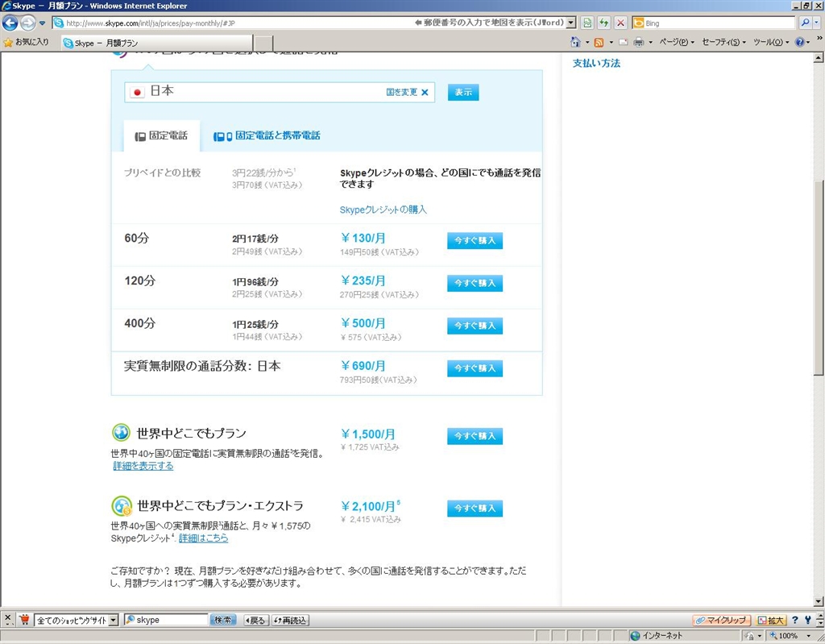
Task: Click the skype toolbar search field
Action: (x=166, y=621)
